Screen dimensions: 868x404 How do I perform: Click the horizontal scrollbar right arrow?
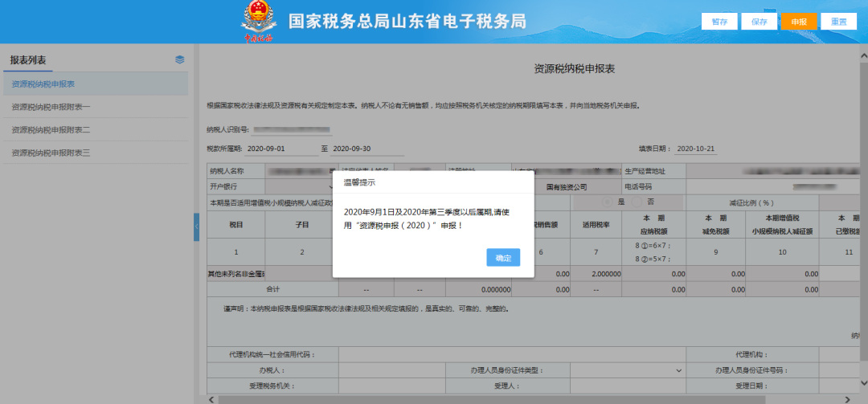[848, 399]
